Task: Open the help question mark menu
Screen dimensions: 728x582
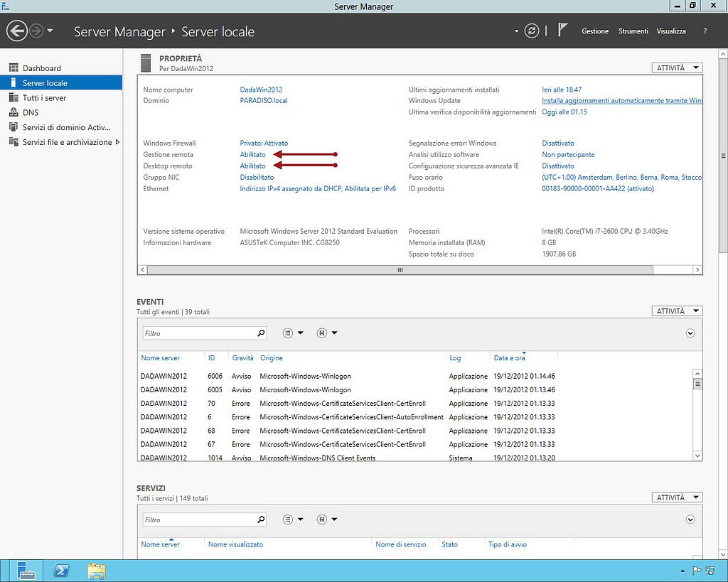Action: 705,31
